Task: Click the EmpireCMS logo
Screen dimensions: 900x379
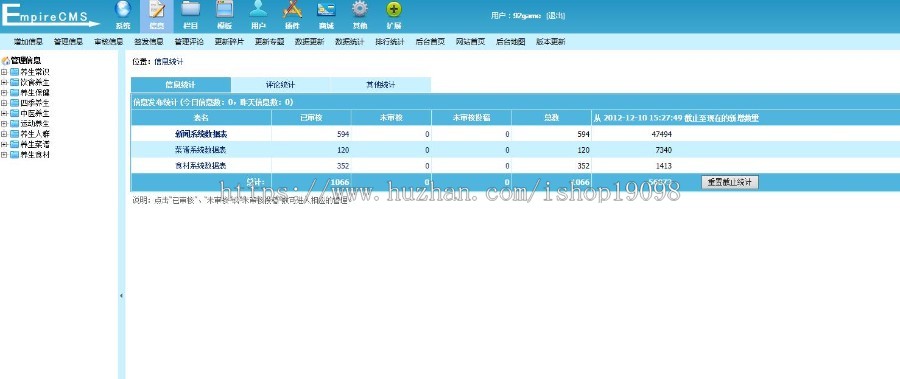Action: click(51, 16)
